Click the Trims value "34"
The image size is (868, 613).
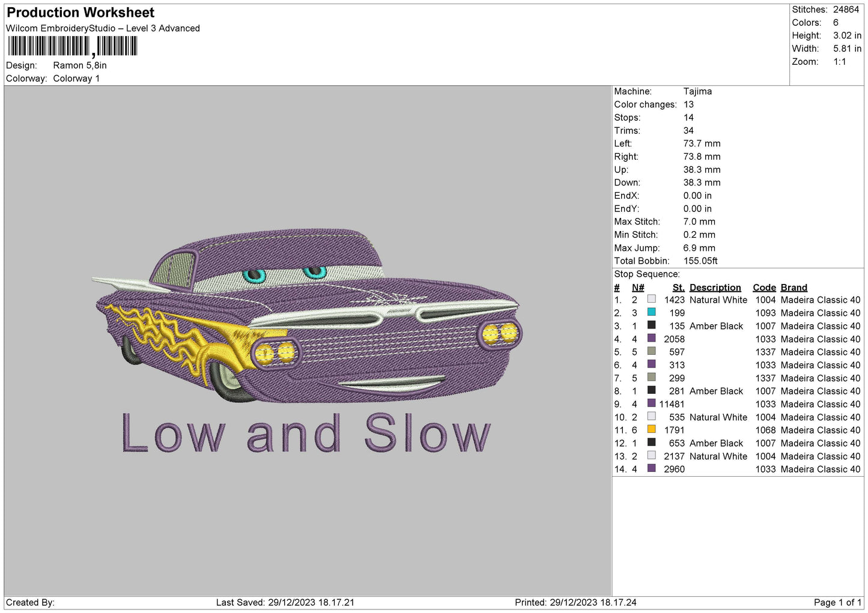pos(688,130)
